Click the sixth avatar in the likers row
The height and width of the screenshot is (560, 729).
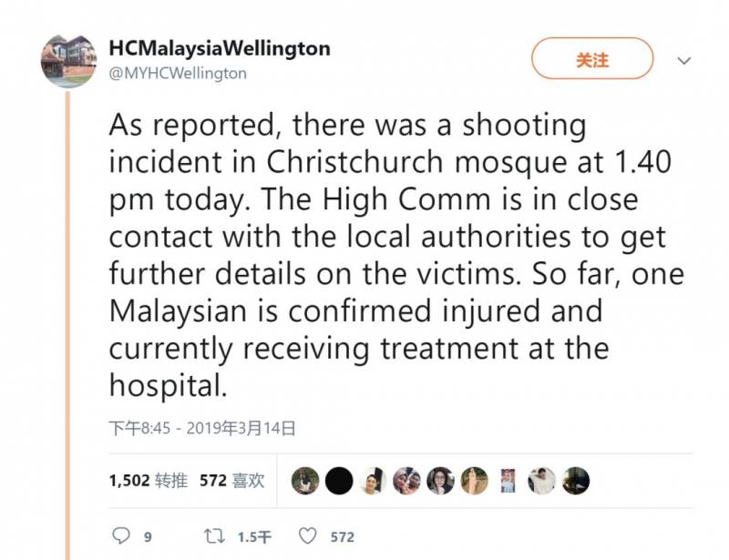(x=474, y=481)
